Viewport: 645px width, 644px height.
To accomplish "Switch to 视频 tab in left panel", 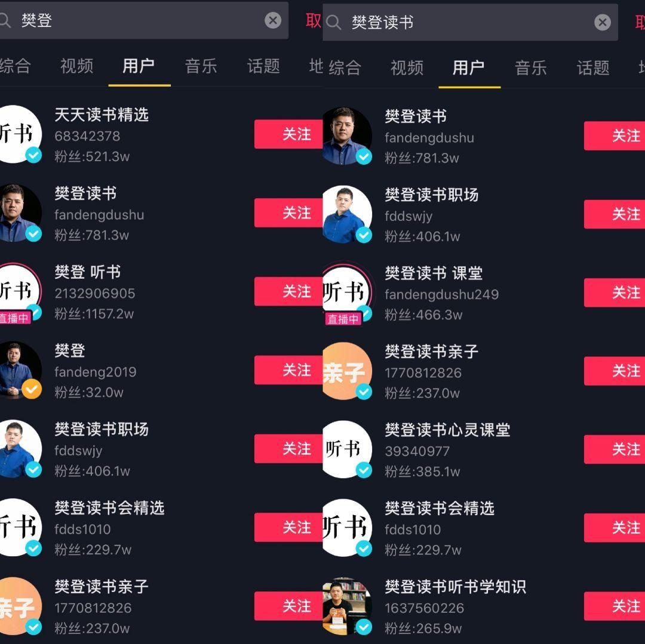I will click(77, 66).
